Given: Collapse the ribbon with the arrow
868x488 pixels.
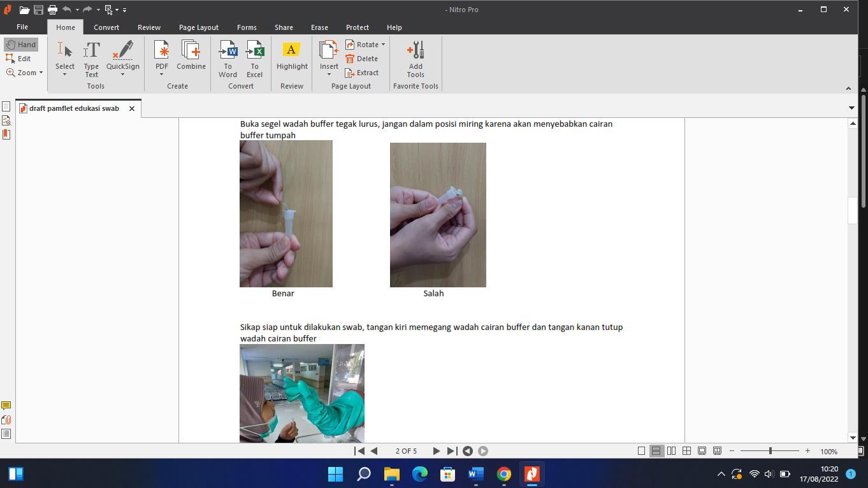Looking at the screenshot, I should 848,89.
